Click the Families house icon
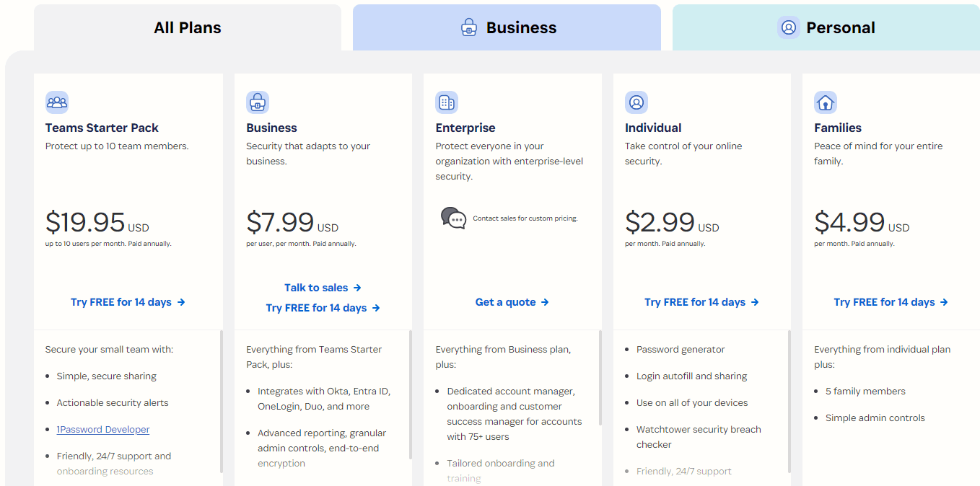980x486 pixels. pos(826,102)
